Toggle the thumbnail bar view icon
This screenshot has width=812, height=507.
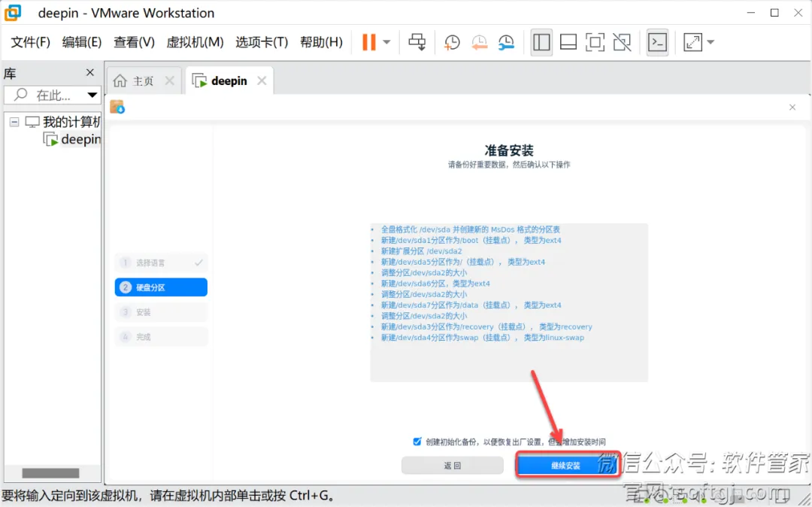point(568,42)
